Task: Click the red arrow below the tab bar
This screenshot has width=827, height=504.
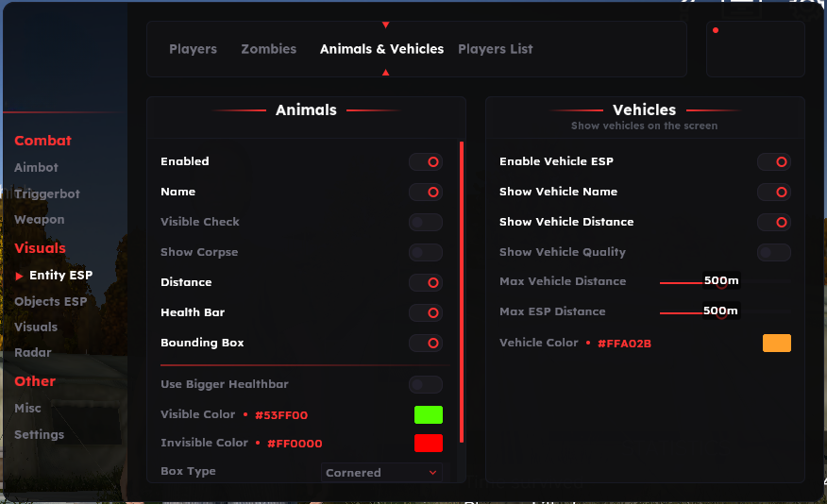Action: (x=385, y=72)
